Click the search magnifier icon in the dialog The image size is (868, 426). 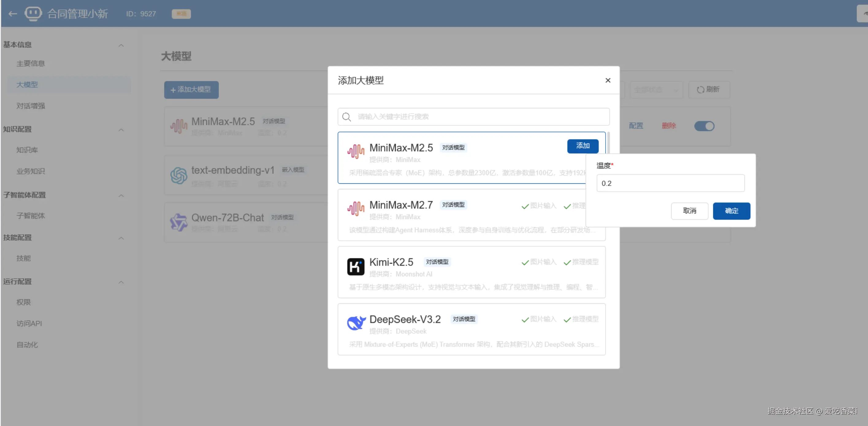pyautogui.click(x=346, y=117)
